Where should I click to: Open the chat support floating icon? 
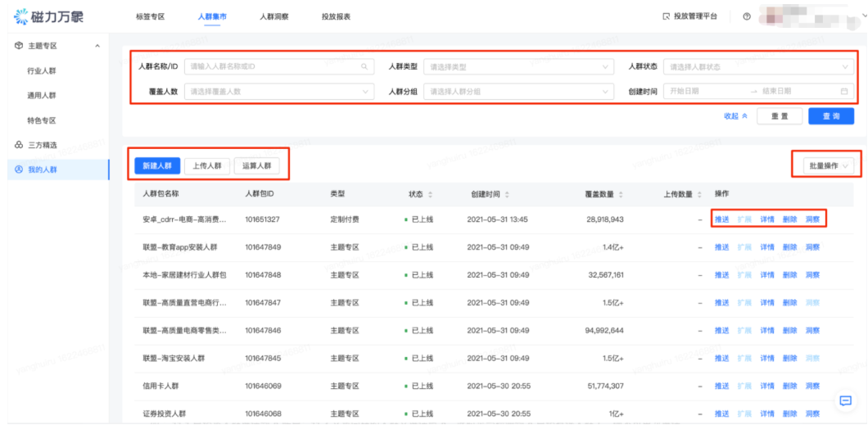coord(845,401)
